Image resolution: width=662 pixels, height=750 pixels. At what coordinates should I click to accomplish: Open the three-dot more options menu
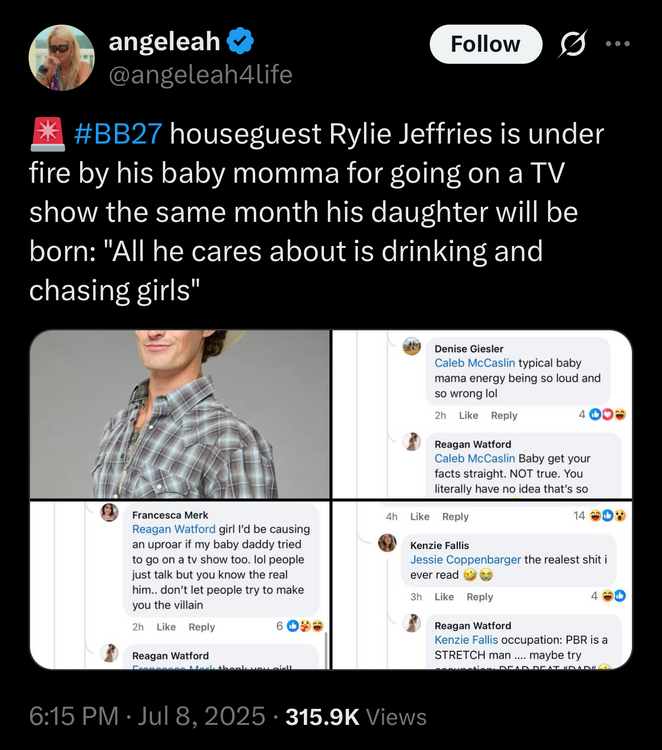[x=619, y=44]
